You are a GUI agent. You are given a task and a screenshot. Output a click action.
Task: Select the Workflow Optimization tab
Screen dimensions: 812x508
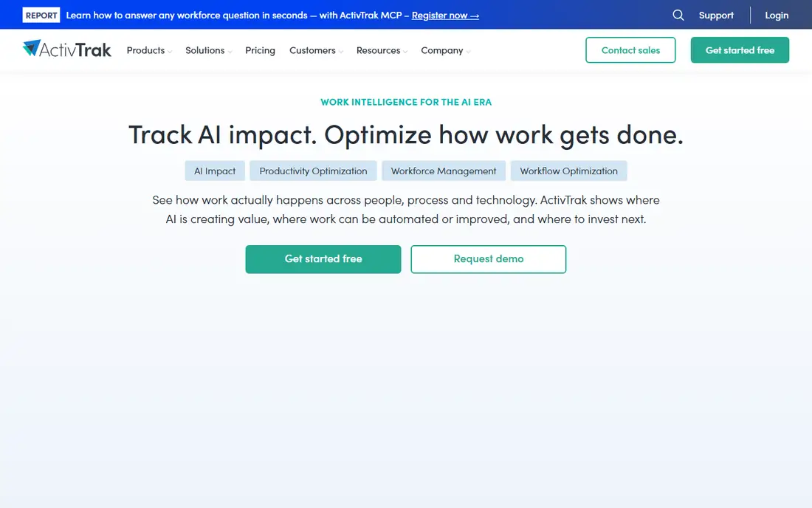568,171
